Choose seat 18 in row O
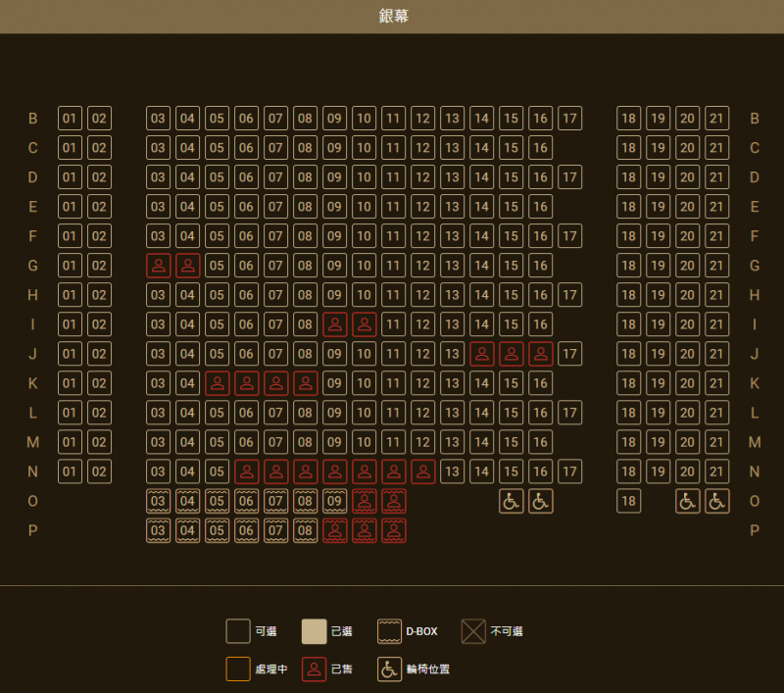This screenshot has height=693, width=784. (628, 501)
